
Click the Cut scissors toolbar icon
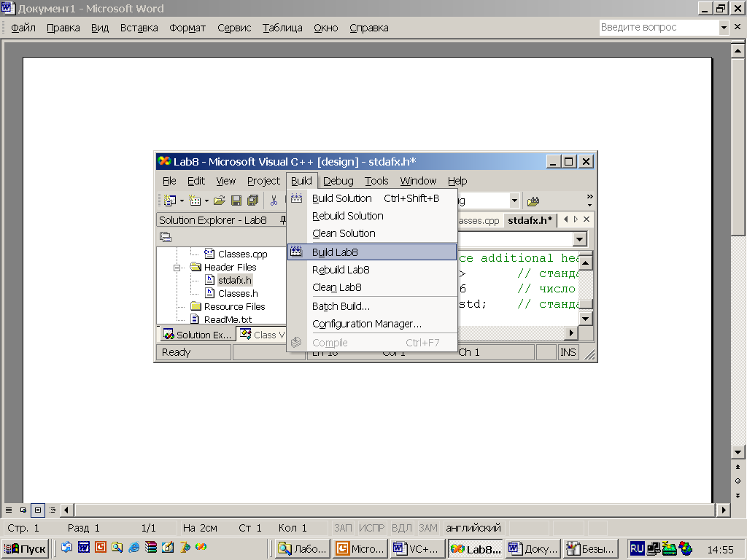(274, 201)
